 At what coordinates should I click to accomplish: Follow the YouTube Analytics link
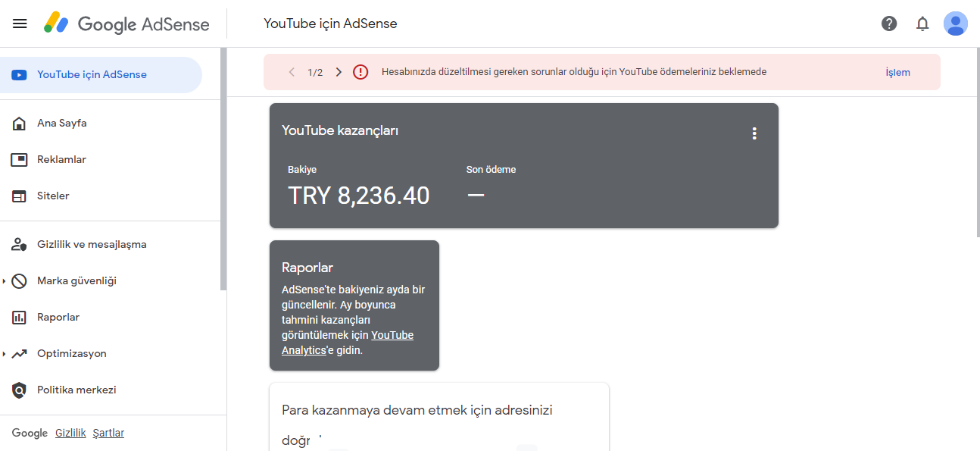[x=348, y=343]
